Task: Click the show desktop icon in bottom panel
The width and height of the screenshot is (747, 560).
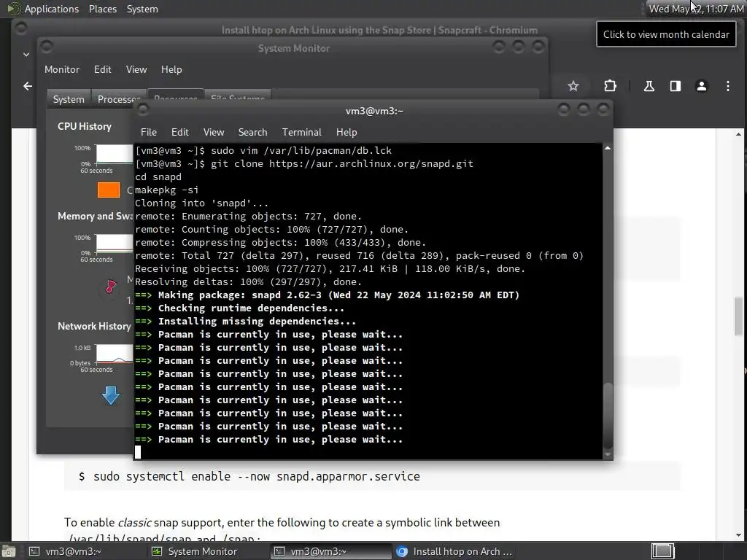Action: point(9,551)
